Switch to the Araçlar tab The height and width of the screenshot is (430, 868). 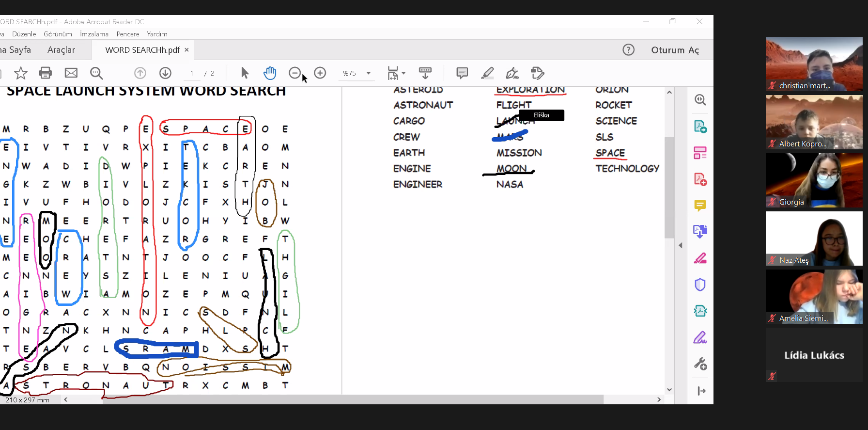click(x=61, y=50)
